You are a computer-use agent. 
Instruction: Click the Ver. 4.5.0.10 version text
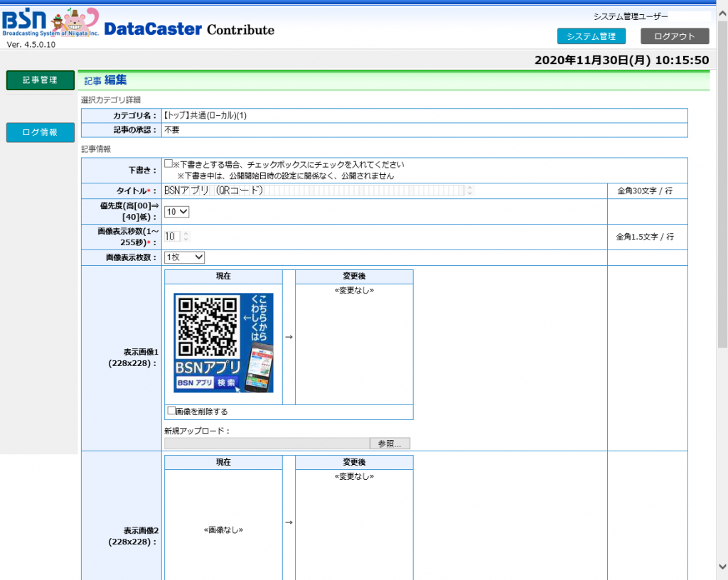pyautogui.click(x=31, y=45)
